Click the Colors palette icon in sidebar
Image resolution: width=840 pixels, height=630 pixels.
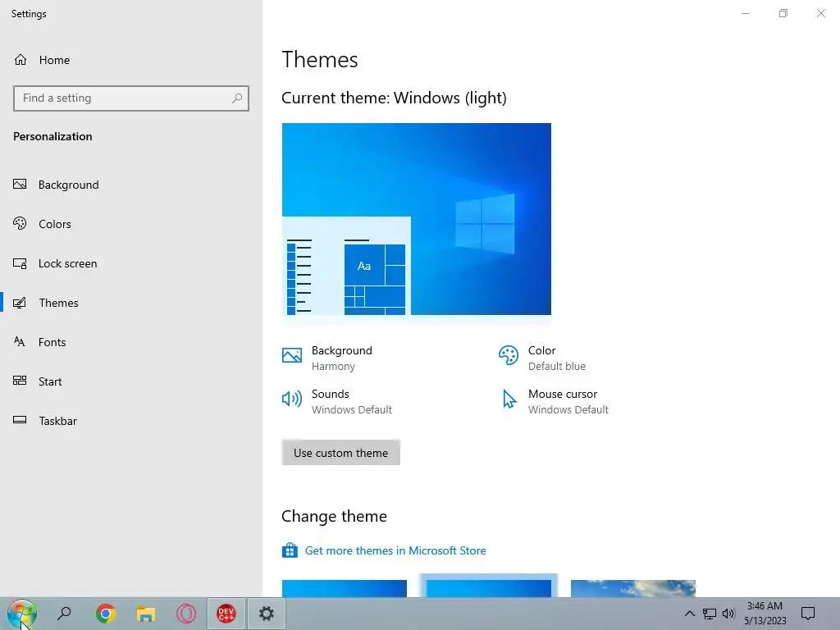[20, 223]
